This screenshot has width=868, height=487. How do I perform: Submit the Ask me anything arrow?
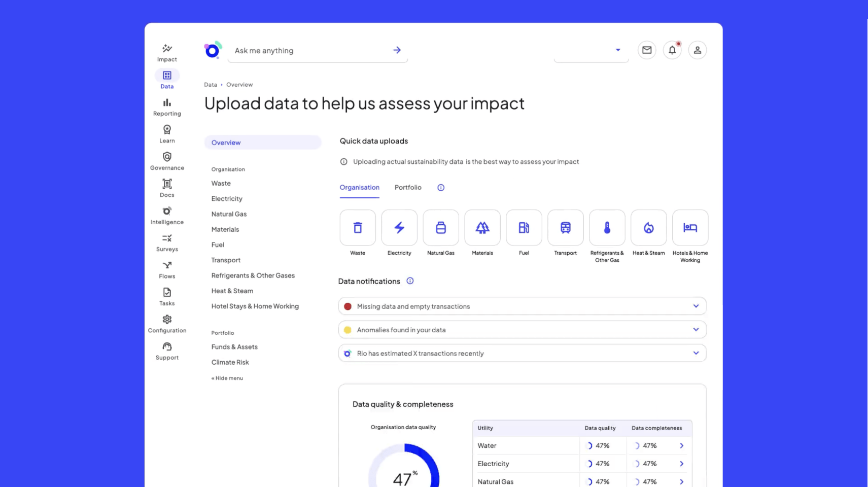(x=397, y=50)
